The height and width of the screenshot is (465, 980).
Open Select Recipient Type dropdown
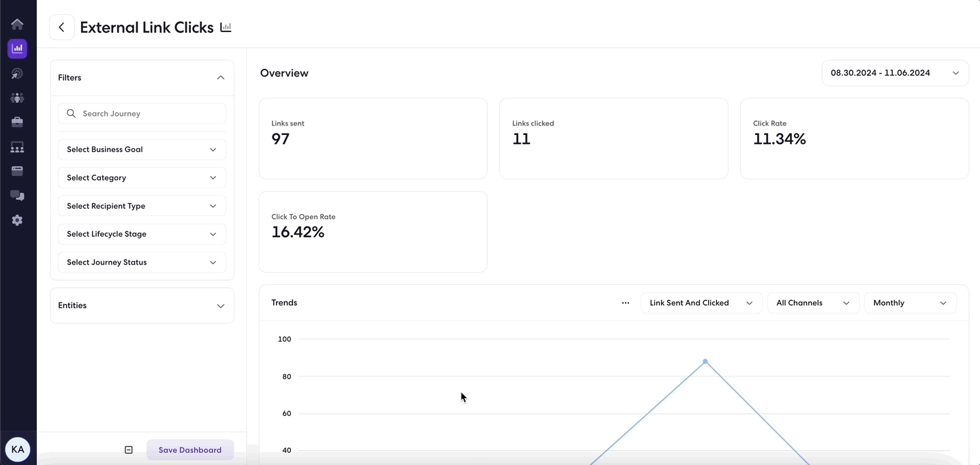(142, 206)
